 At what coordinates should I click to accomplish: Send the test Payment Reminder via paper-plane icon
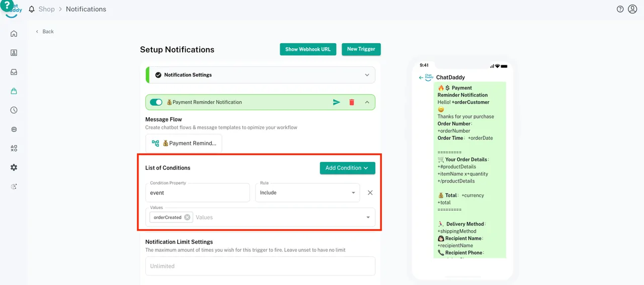[337, 102]
